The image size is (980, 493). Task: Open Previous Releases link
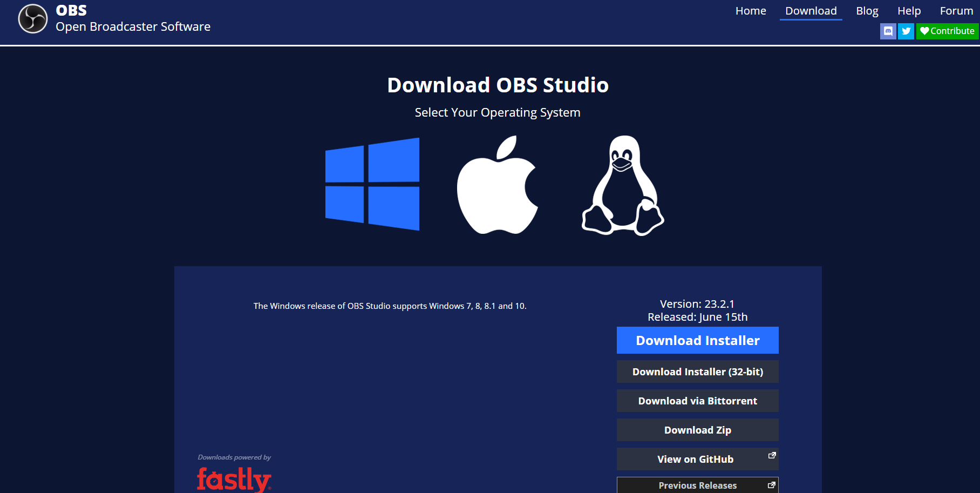coord(698,485)
